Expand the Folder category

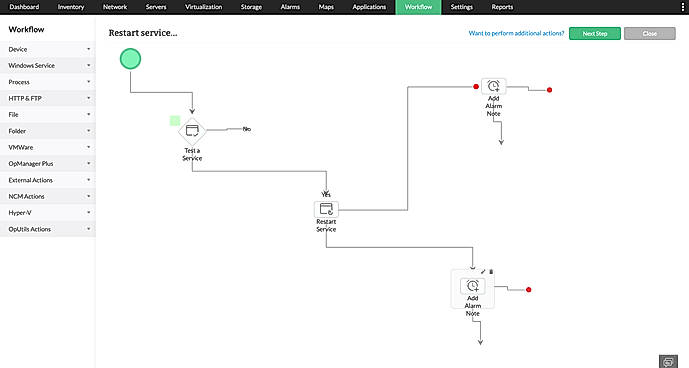point(48,131)
